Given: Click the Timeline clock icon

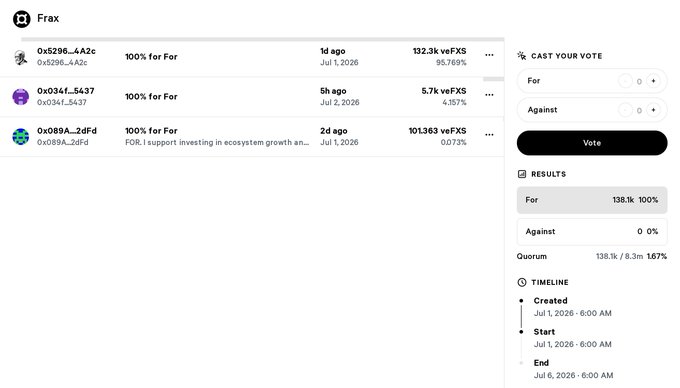Looking at the screenshot, I should (x=522, y=283).
